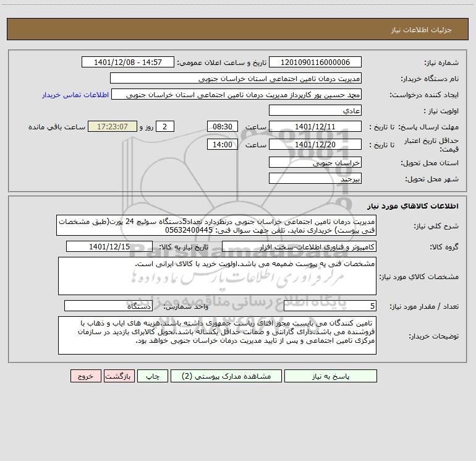
Task: Click the 'گروه کالا:' label
Action: coord(444,247)
